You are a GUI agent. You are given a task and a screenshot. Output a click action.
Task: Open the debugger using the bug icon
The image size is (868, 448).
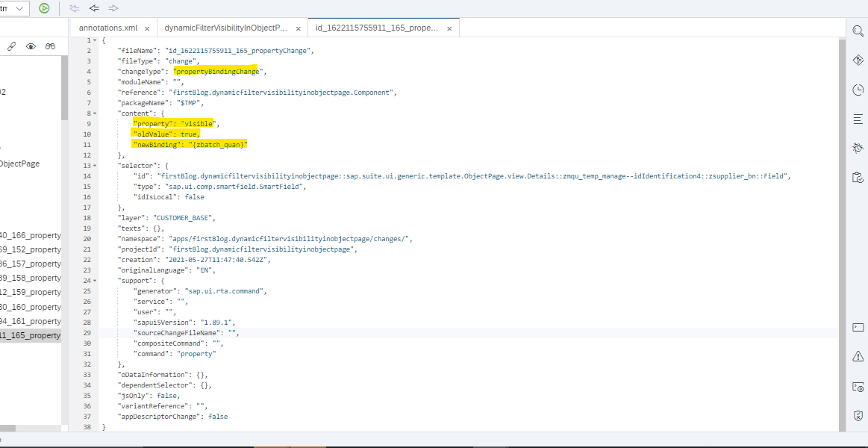[858, 148]
